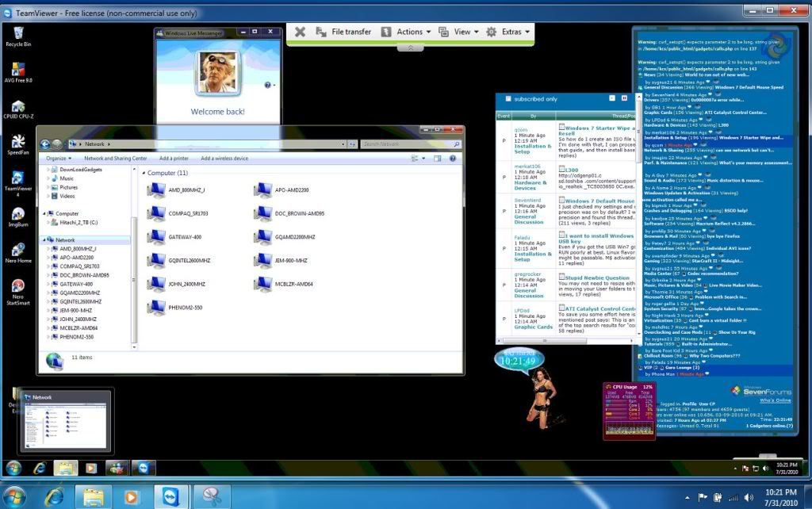
Task: Open the Recycle Bin desktop icon
Action: [18, 36]
